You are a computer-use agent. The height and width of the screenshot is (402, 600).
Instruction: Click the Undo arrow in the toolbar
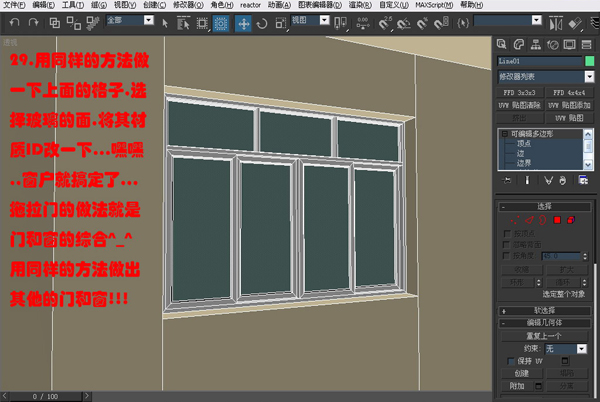[x=15, y=23]
